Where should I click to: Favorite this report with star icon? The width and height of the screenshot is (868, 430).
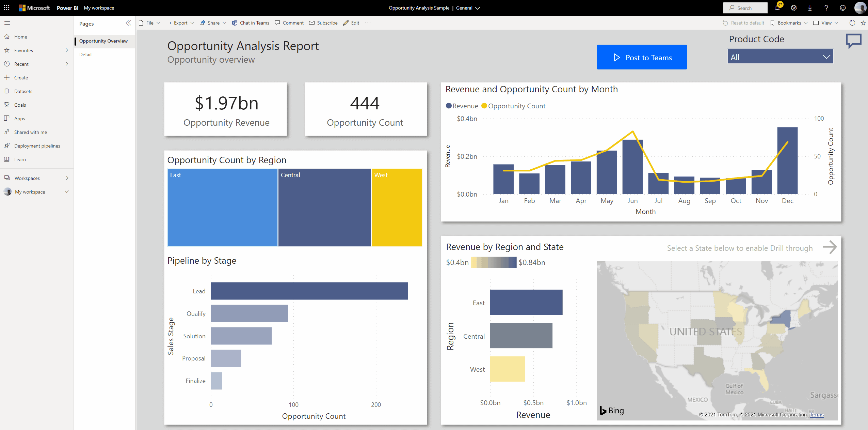(x=863, y=23)
